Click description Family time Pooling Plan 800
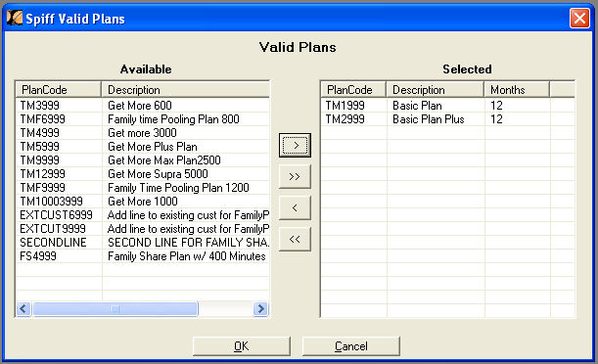 173,119
